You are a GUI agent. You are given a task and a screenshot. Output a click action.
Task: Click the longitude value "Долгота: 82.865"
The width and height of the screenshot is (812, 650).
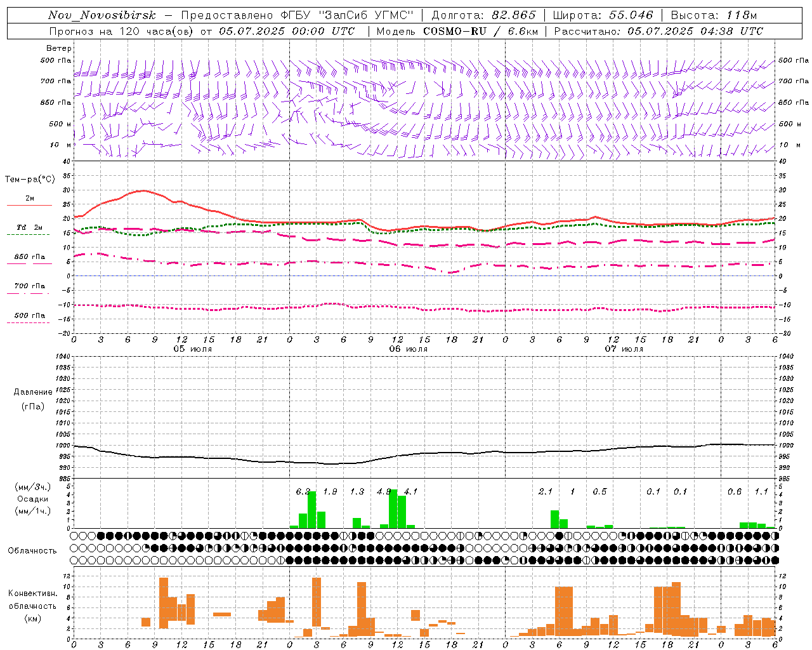pyautogui.click(x=483, y=15)
